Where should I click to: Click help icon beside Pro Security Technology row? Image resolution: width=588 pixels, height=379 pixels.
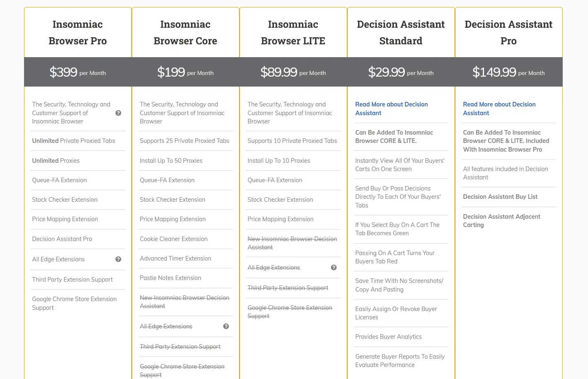(118, 113)
